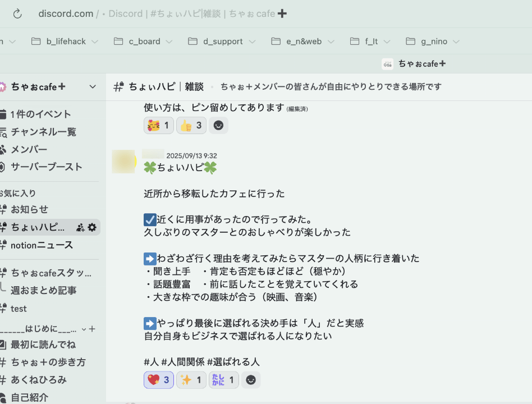The height and width of the screenshot is (404, 532).
Task: Click add reaction smiley beside thumbs up reaction
Action: pos(218,125)
